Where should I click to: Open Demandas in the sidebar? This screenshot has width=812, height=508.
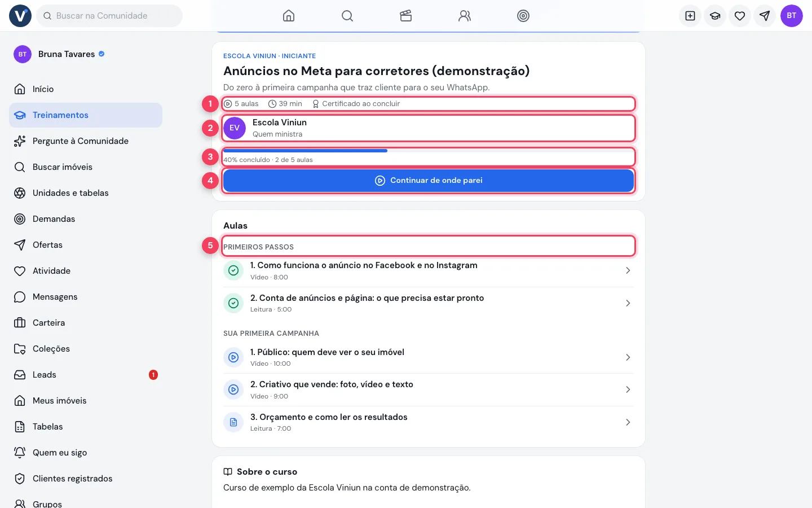(86, 219)
